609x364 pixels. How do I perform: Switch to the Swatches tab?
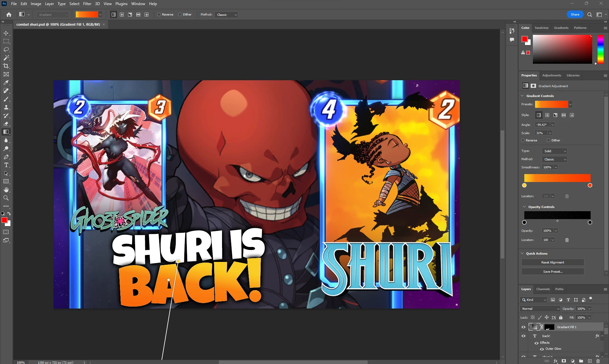click(x=541, y=28)
